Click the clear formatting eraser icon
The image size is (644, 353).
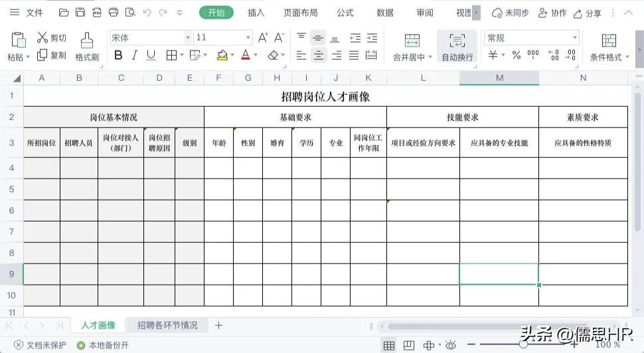point(273,55)
